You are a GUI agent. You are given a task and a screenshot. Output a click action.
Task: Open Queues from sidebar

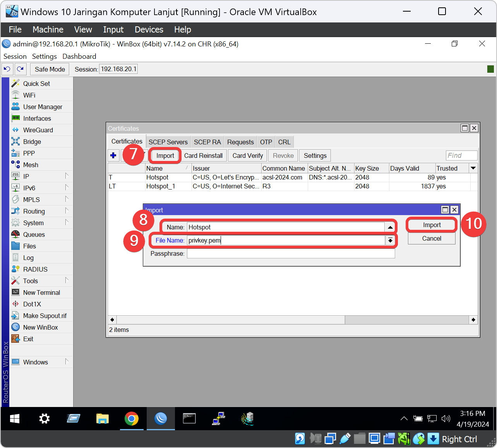(34, 234)
